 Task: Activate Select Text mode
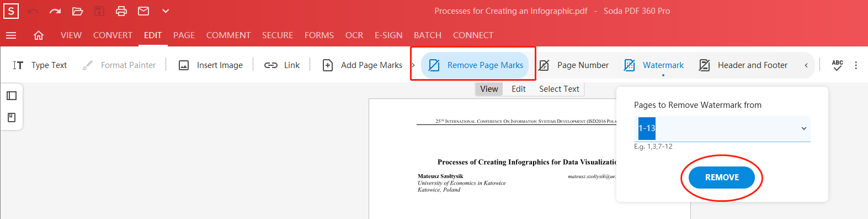(x=559, y=89)
